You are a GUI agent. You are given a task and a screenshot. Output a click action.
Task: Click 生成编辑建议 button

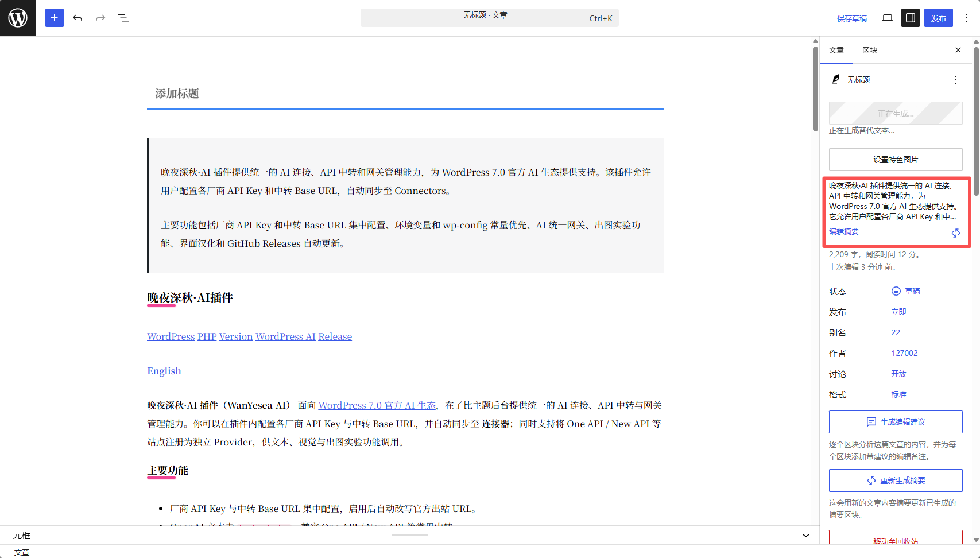(x=896, y=422)
